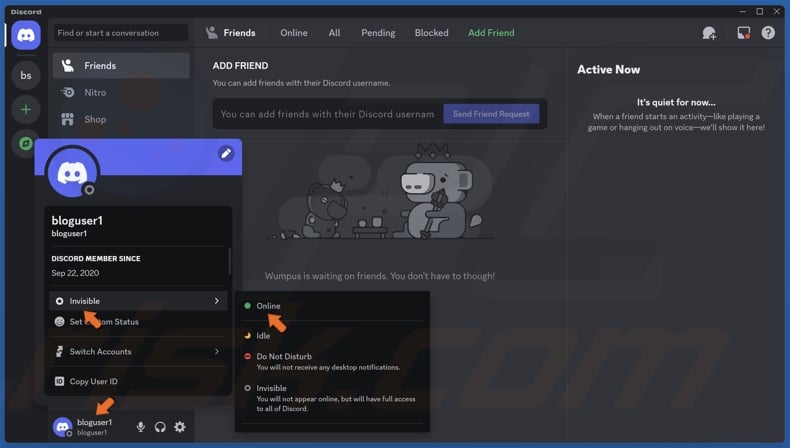790x448 pixels.
Task: Click the bloguser1 user panel avatar
Action: click(62, 427)
